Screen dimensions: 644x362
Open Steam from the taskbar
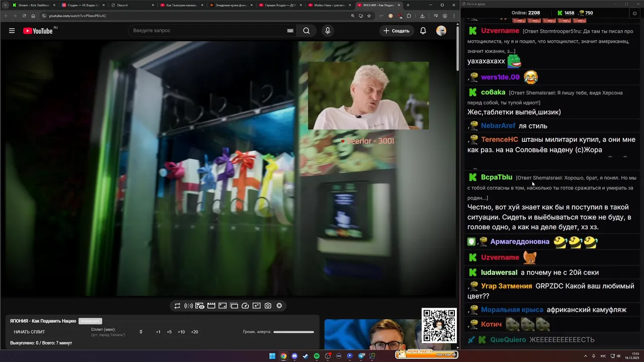[305, 356]
